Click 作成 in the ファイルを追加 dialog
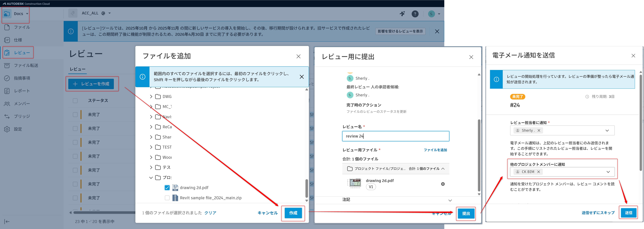Image resolution: width=644 pixels, height=229 pixels. click(293, 213)
